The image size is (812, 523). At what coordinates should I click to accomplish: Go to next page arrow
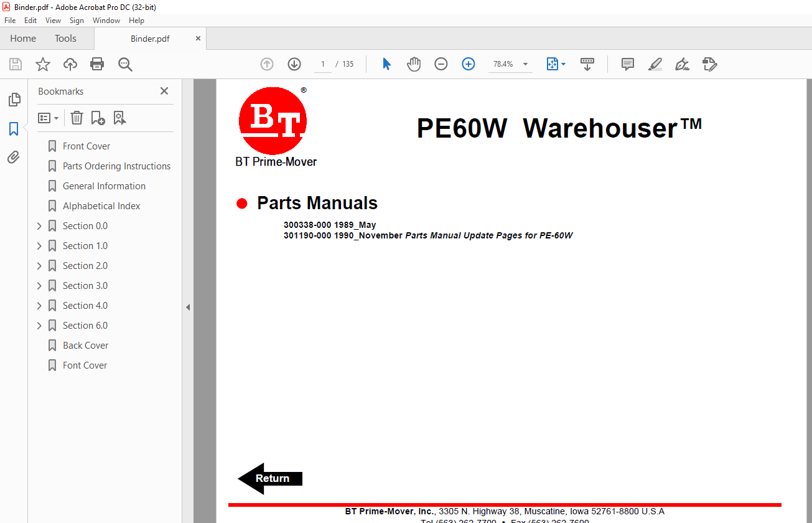click(x=294, y=64)
